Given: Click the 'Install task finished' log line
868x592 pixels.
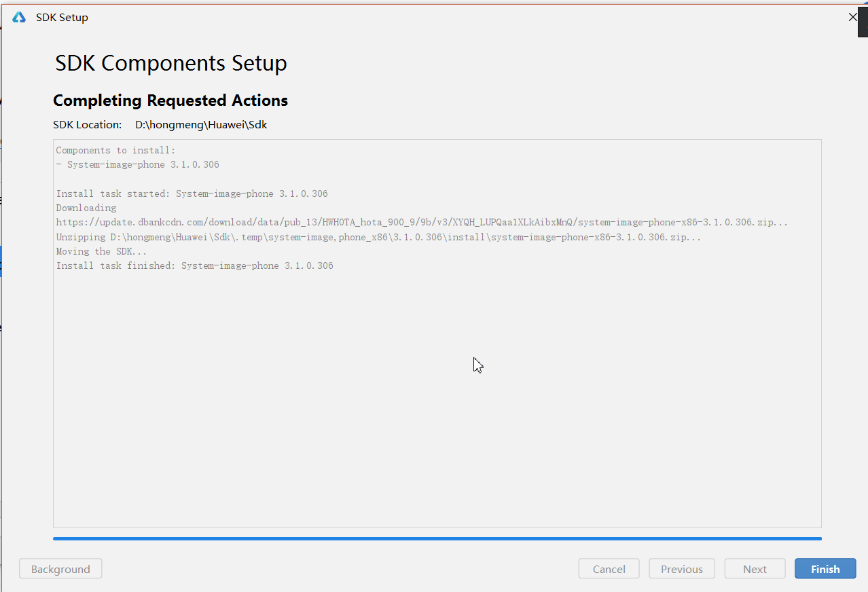Looking at the screenshot, I should click(x=195, y=265).
